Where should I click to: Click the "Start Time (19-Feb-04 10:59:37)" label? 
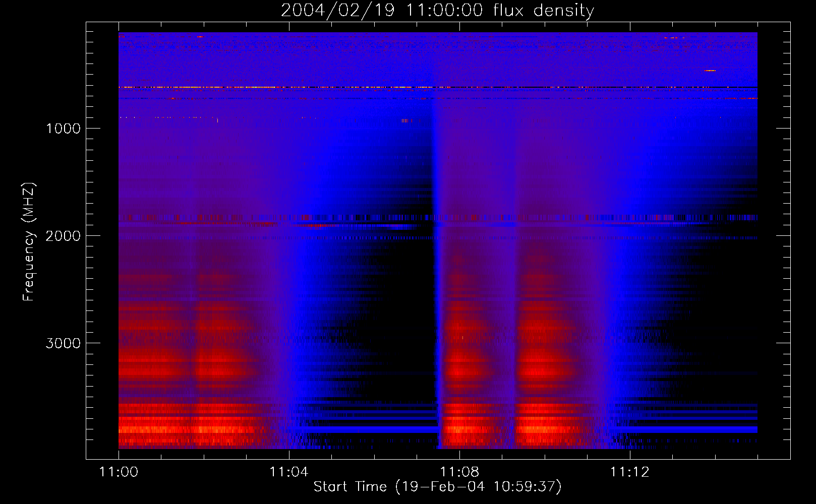click(437, 487)
